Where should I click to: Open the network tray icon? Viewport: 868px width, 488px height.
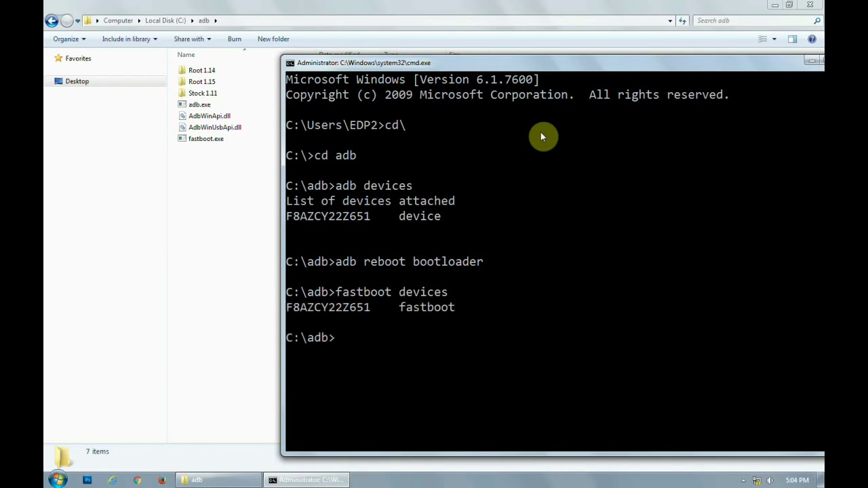pos(757,481)
